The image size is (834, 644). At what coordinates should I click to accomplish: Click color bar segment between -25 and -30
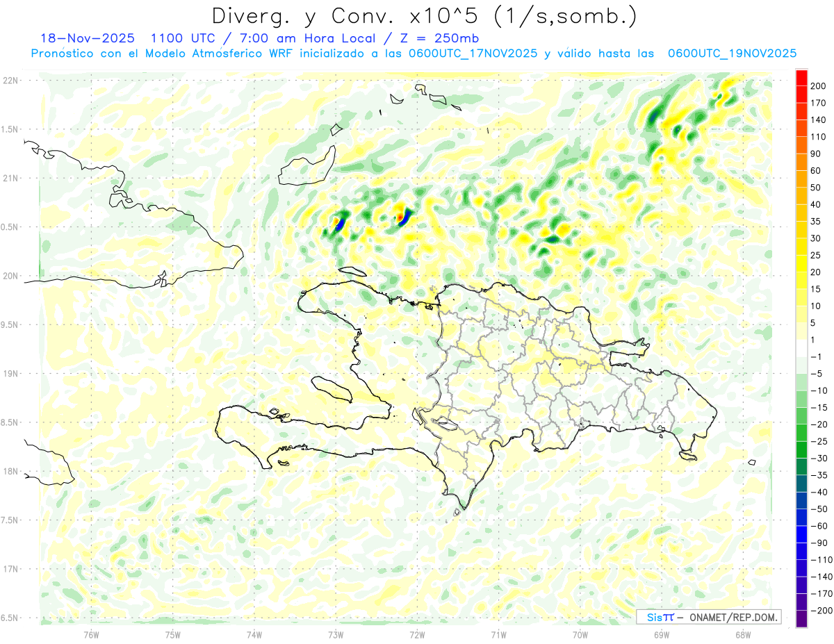pyautogui.click(x=801, y=449)
